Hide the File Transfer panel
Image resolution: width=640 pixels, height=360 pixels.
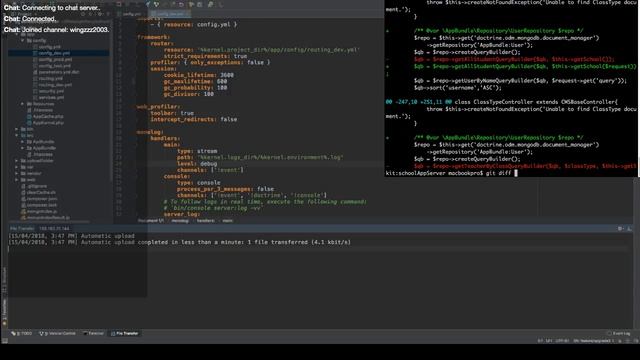pos(629,229)
